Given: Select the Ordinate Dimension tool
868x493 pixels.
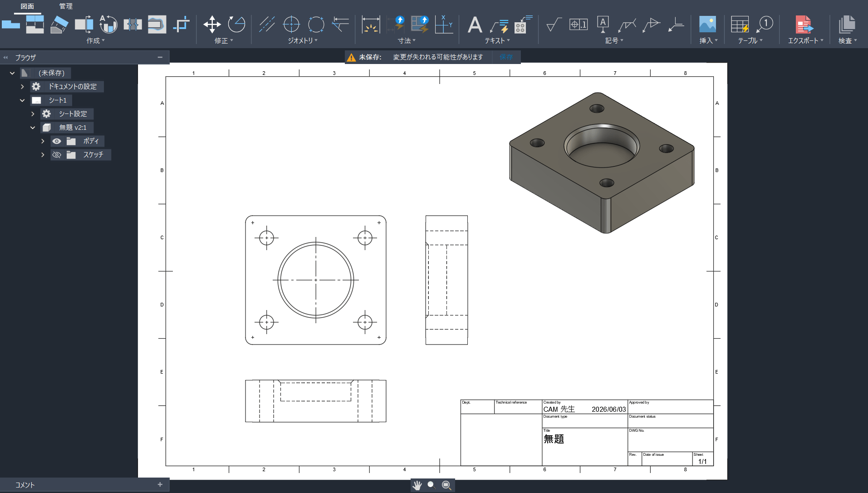Looking at the screenshot, I should coord(444,24).
